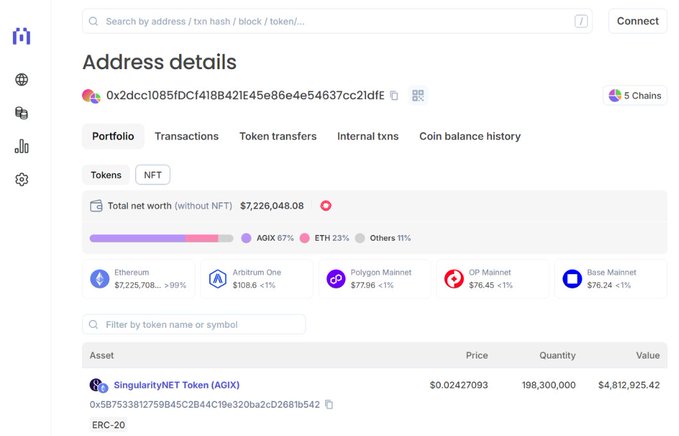Click the Value column header
The width and height of the screenshot is (679, 436).
(648, 355)
